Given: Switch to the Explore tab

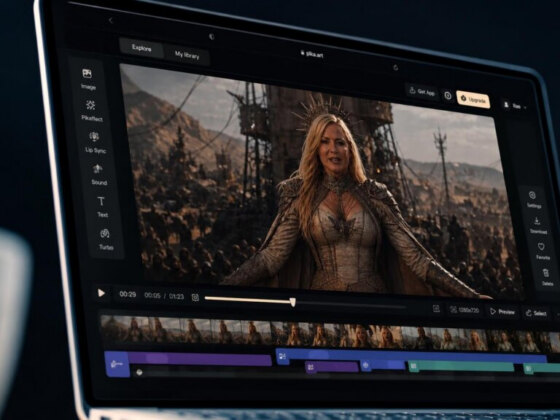Looking at the screenshot, I should tap(142, 48).
